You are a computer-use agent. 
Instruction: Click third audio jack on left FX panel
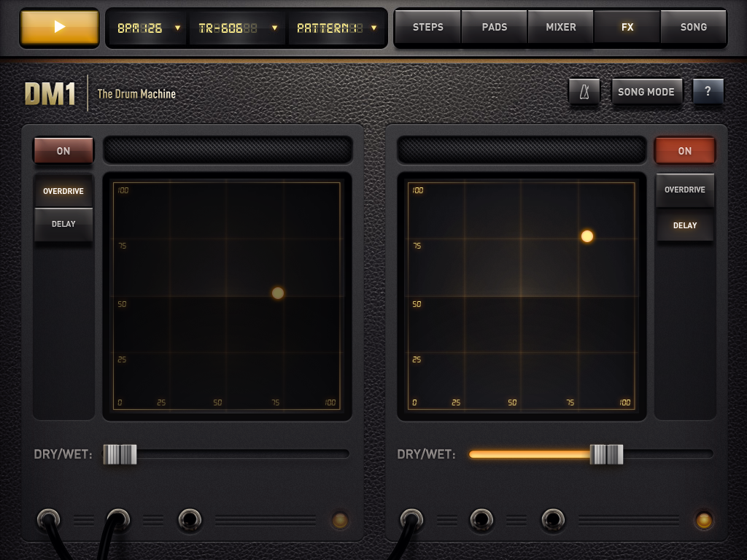point(190,520)
